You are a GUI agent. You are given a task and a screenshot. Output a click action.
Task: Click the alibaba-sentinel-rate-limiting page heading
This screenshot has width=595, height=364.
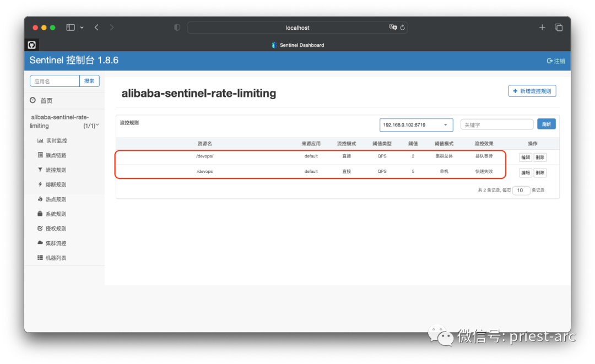pyautogui.click(x=199, y=93)
